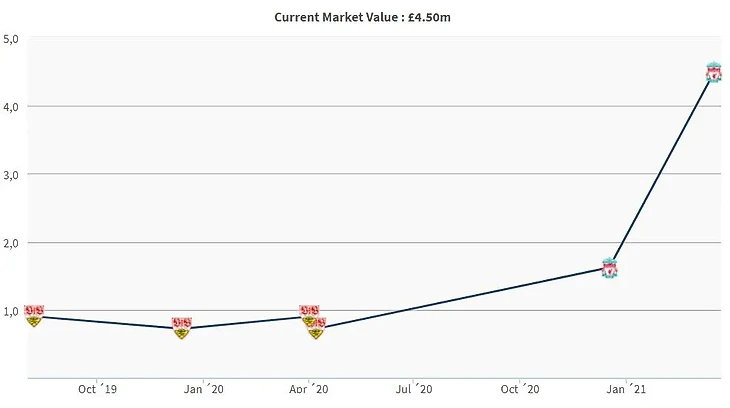Click the upper Stuttgart crest near Apr '20
The width and height of the screenshot is (730, 408).
pos(309,315)
